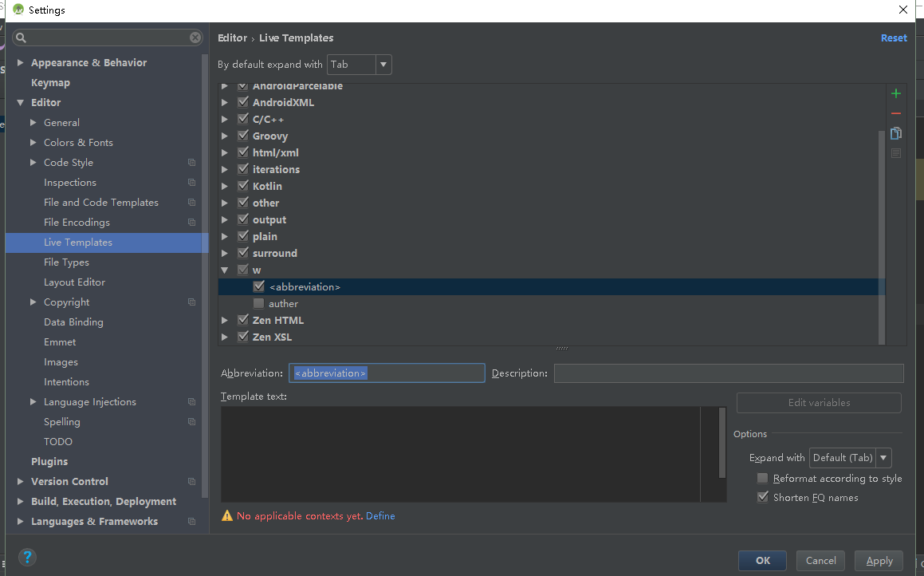The image size is (924, 576).
Task: Uncheck Shorten FQ names option
Action: 762,497
